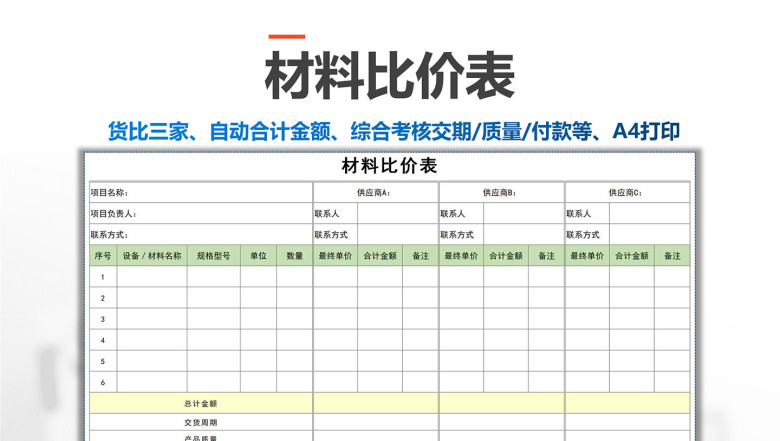Click the empty 联系人 value cell for 供应商C

[650, 213]
